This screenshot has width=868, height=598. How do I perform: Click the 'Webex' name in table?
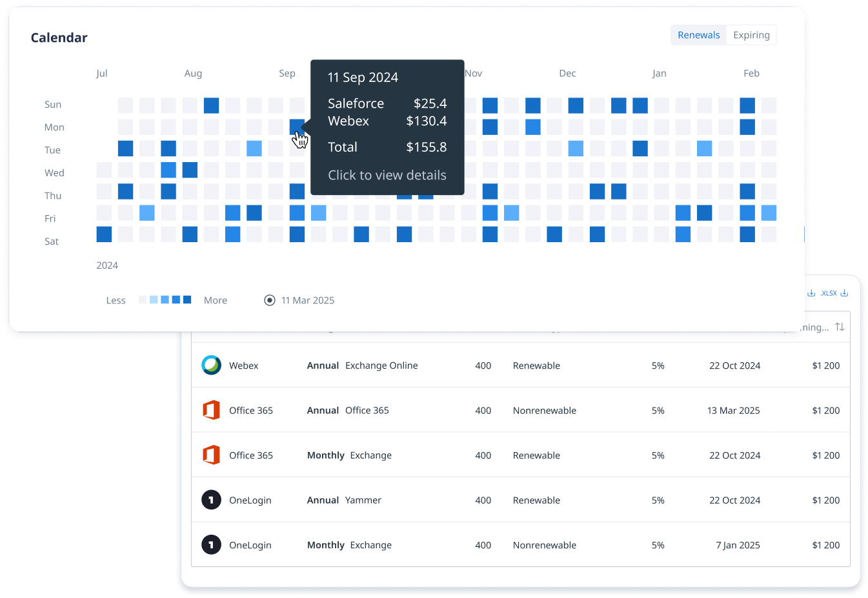tap(243, 366)
